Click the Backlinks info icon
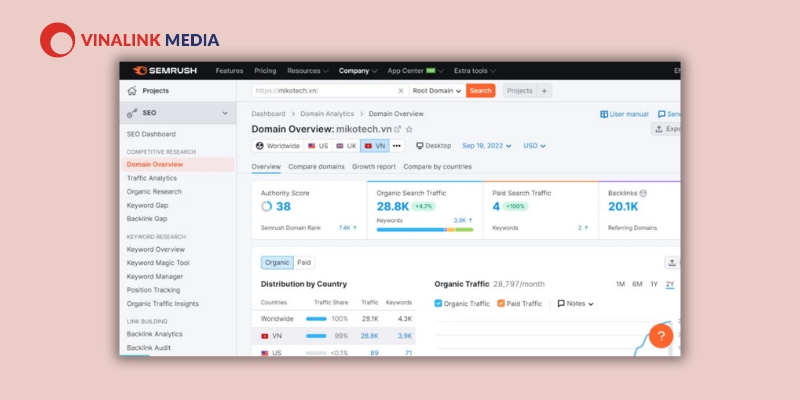The image size is (800, 400). pyautogui.click(x=643, y=193)
